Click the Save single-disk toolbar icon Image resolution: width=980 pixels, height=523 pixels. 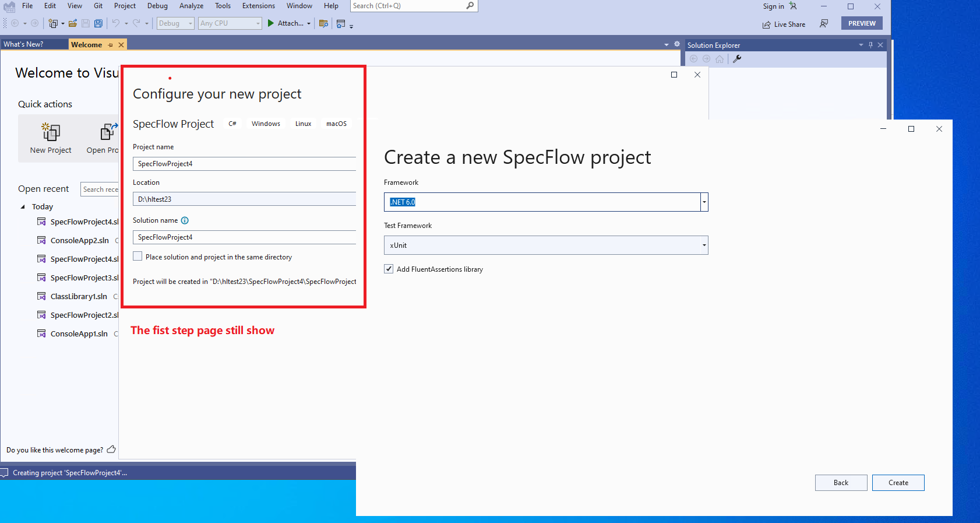click(86, 23)
